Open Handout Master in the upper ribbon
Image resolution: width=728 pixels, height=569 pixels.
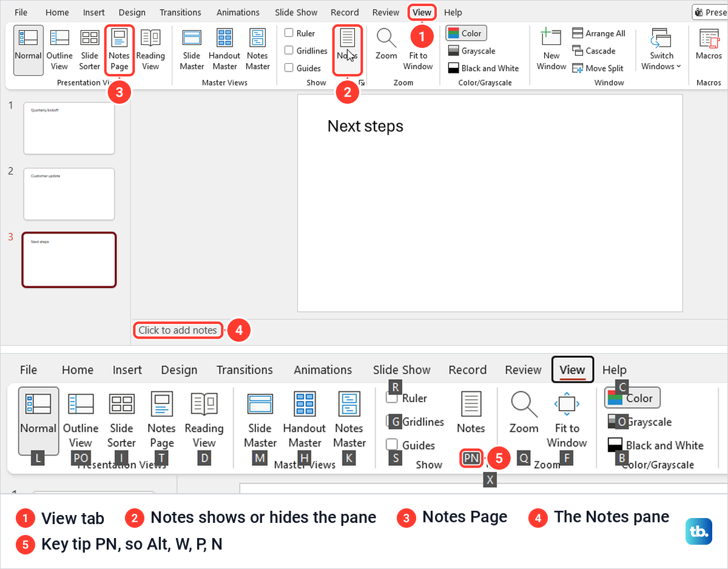pyautogui.click(x=224, y=50)
